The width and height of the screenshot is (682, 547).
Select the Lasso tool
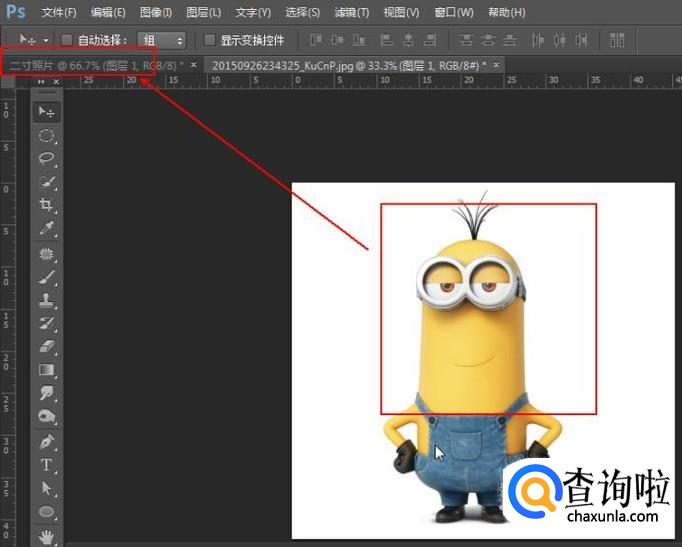pyautogui.click(x=46, y=158)
